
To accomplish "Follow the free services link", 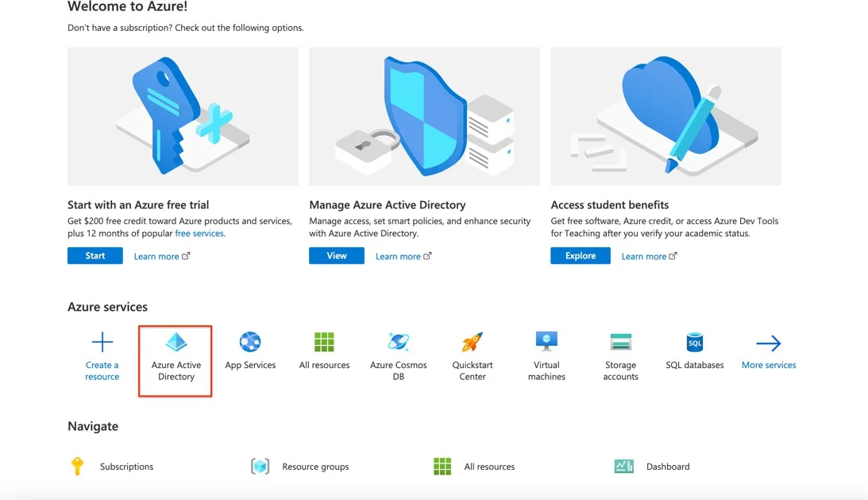I will pyautogui.click(x=199, y=234).
